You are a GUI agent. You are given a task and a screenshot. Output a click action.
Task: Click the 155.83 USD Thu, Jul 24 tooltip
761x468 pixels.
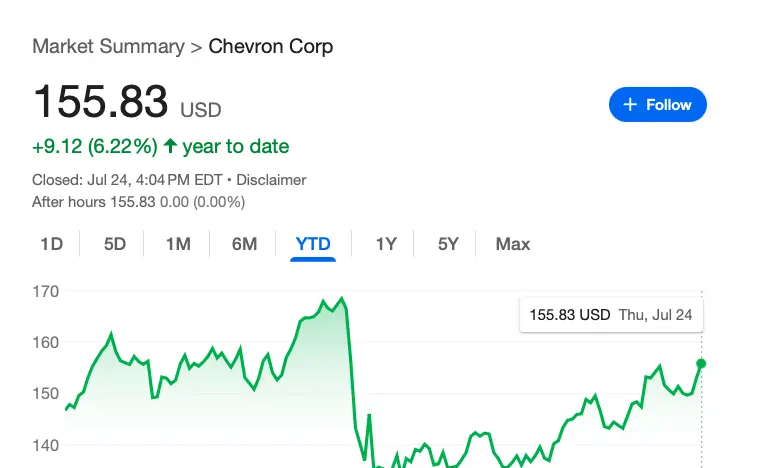coord(612,314)
